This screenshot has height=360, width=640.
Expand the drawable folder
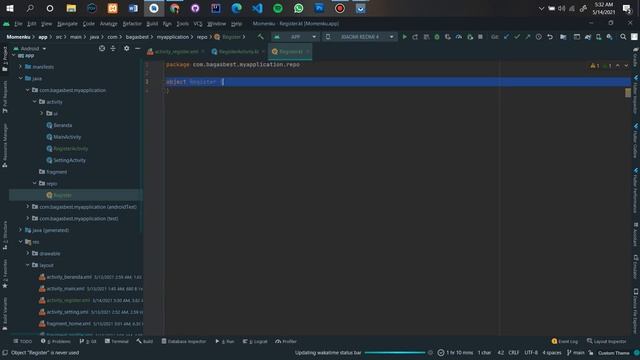[28, 253]
